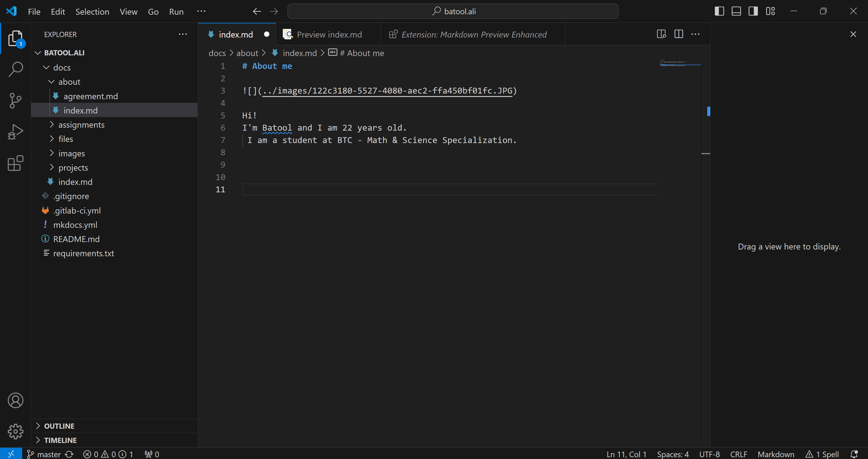
Task: Select Markdown language mode in status bar
Action: pos(776,454)
